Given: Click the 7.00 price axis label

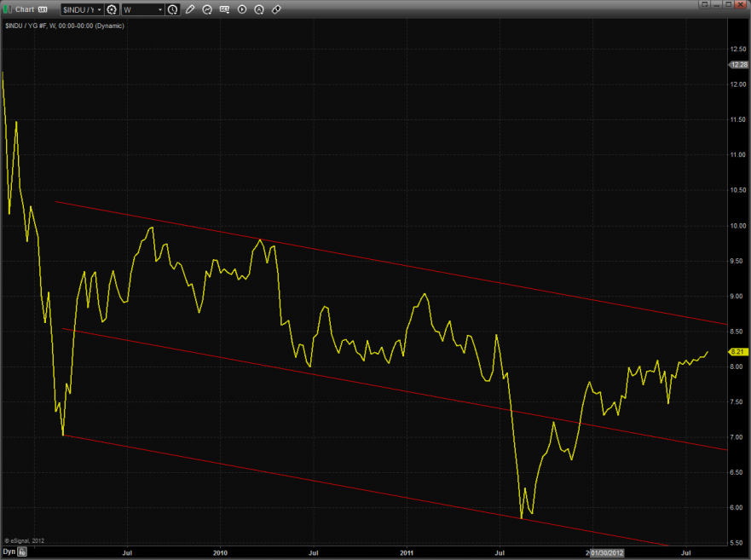Looking at the screenshot, I should 737,437.
